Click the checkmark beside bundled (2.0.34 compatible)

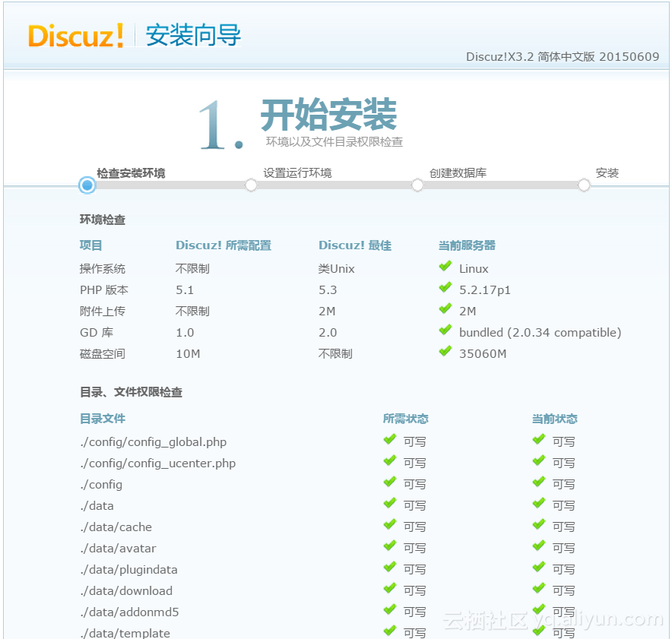445,331
